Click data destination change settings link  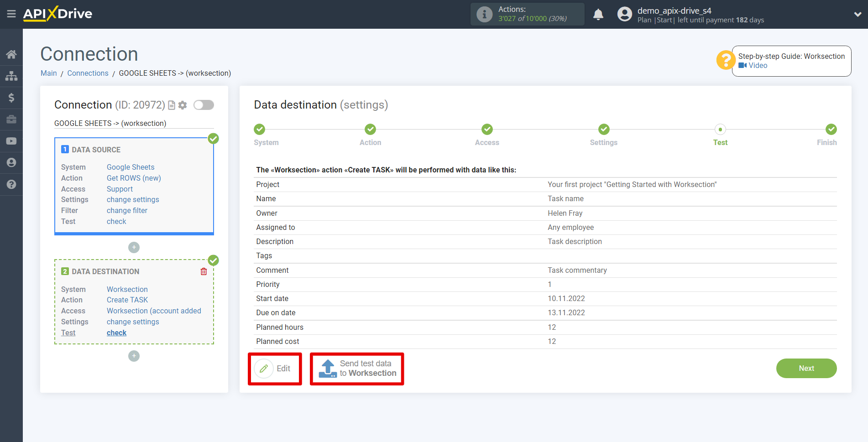[x=133, y=322]
